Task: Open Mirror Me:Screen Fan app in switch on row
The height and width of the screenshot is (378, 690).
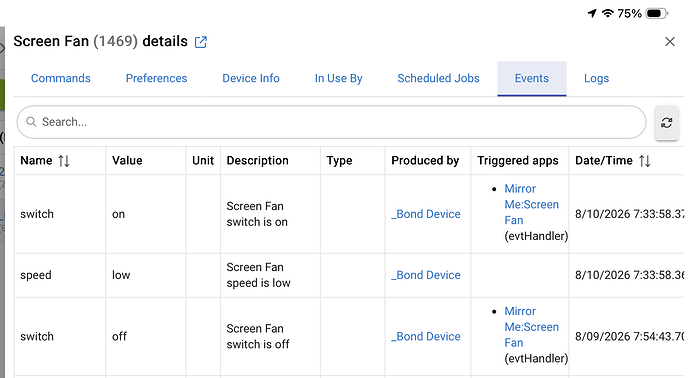Action: 531,205
